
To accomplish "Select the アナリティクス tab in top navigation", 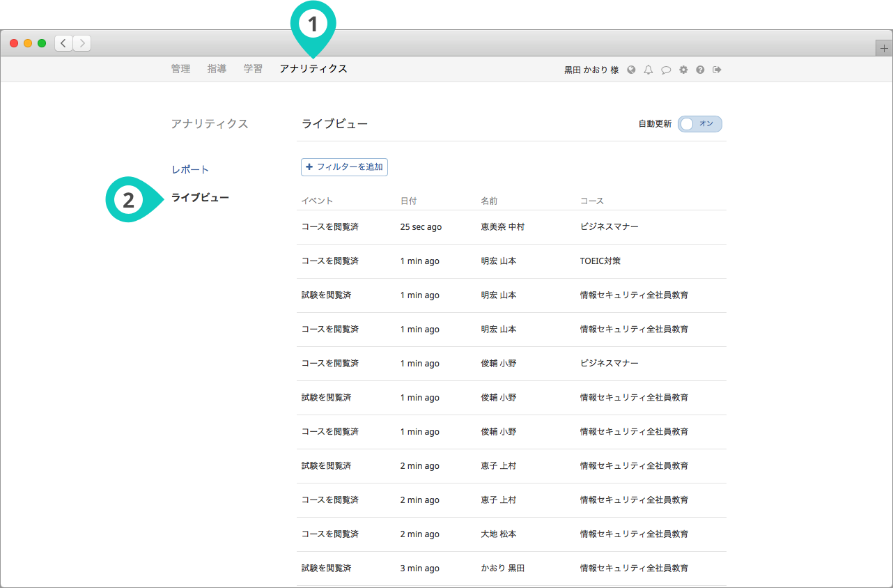I will point(313,69).
